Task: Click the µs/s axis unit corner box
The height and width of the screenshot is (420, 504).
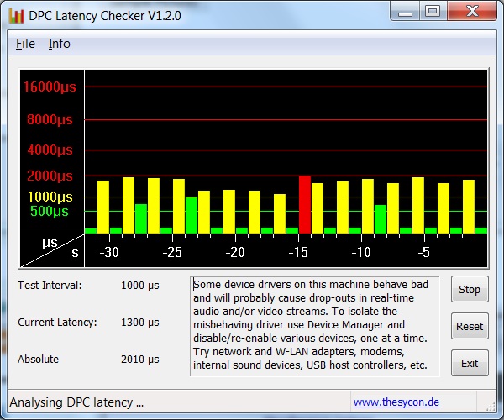Action: point(52,250)
